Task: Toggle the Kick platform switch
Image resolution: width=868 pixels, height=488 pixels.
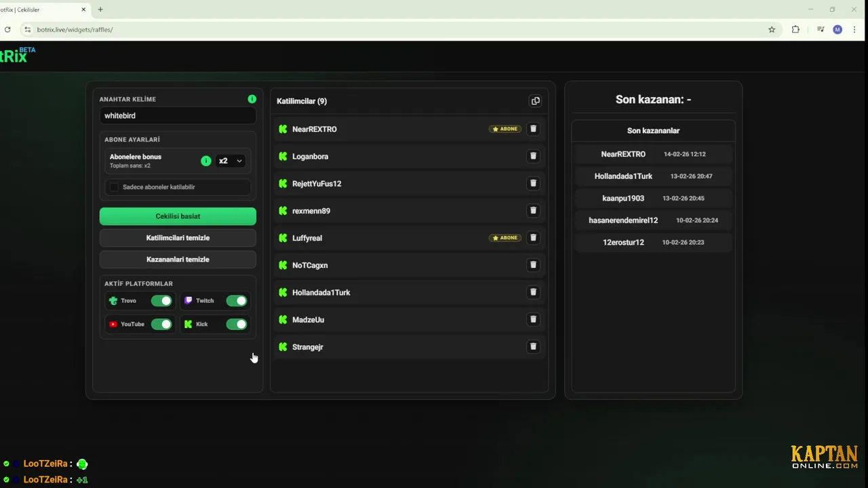Action: 237,324
